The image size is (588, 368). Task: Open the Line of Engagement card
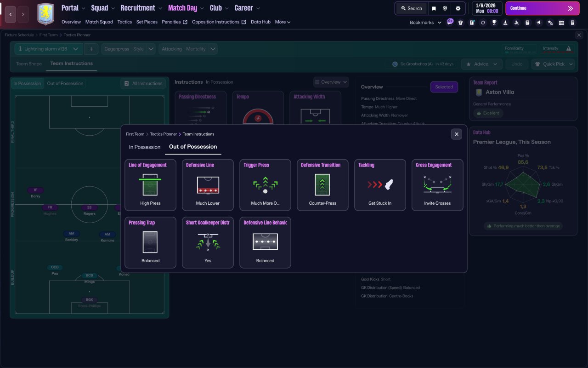[150, 185]
